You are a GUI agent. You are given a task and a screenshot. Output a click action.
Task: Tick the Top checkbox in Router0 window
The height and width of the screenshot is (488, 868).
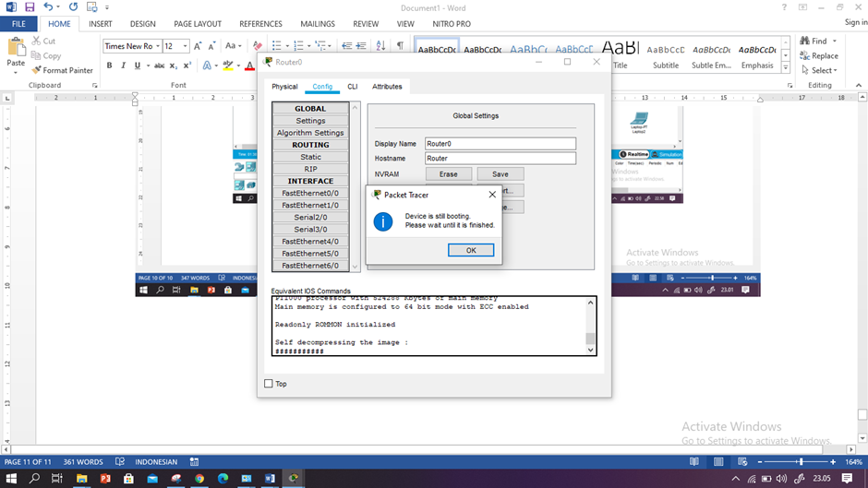(x=269, y=384)
